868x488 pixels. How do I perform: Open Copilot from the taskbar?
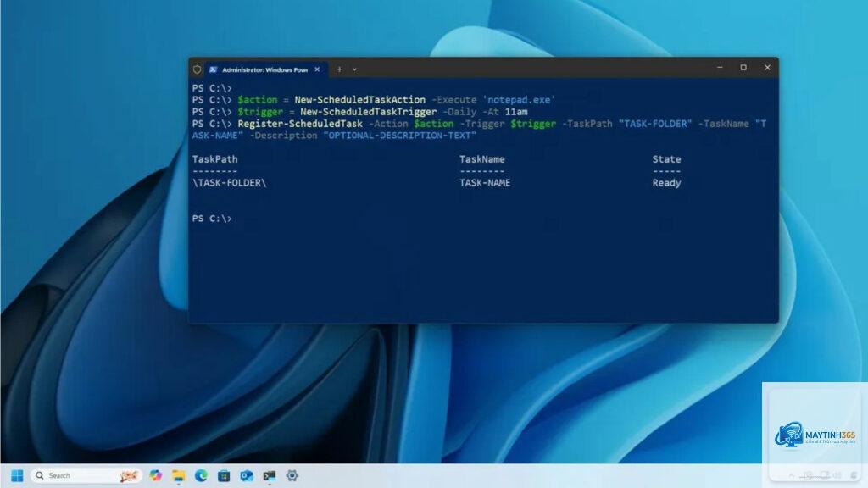coord(156,475)
